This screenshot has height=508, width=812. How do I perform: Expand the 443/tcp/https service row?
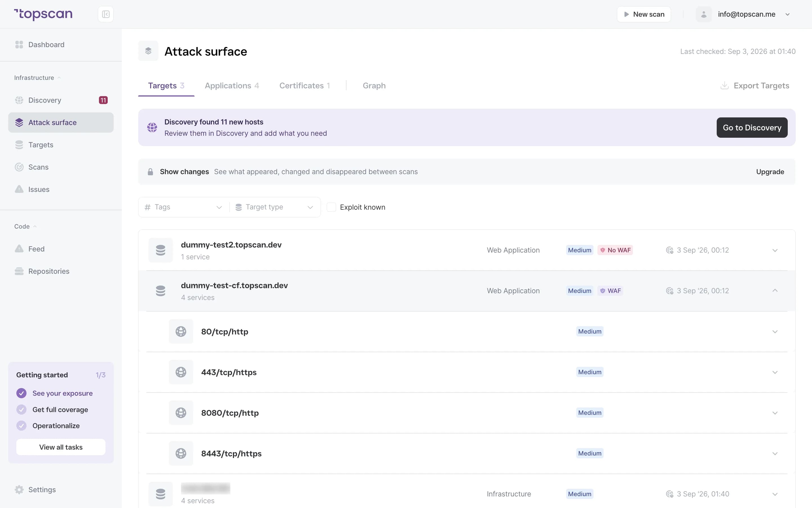click(x=775, y=372)
